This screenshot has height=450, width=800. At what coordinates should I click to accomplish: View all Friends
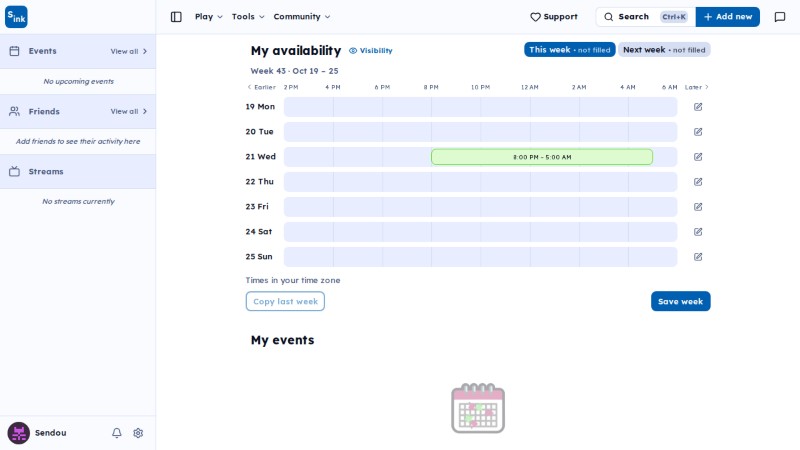click(x=129, y=111)
